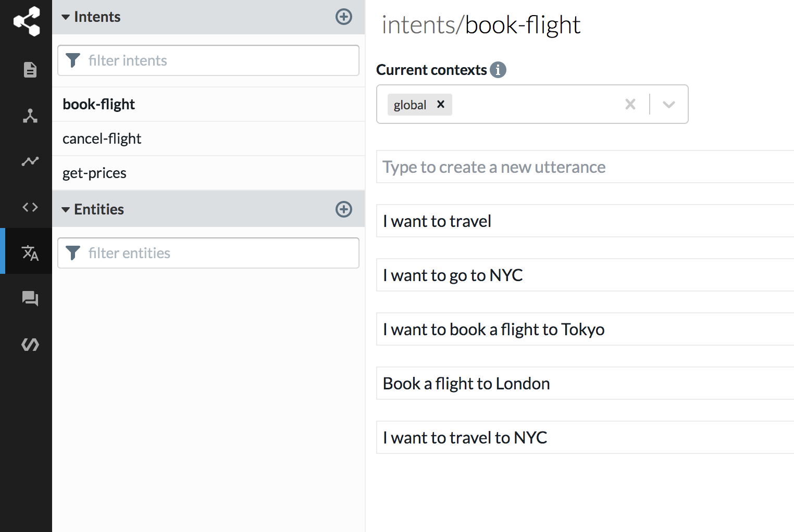Collapse the Intents section
The width and height of the screenshot is (794, 532).
coord(66,17)
